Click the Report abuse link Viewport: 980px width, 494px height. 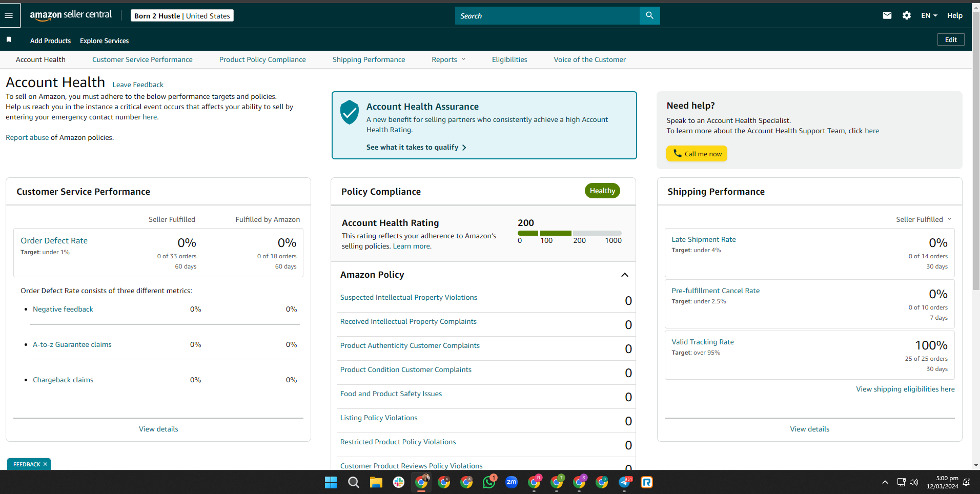[27, 137]
